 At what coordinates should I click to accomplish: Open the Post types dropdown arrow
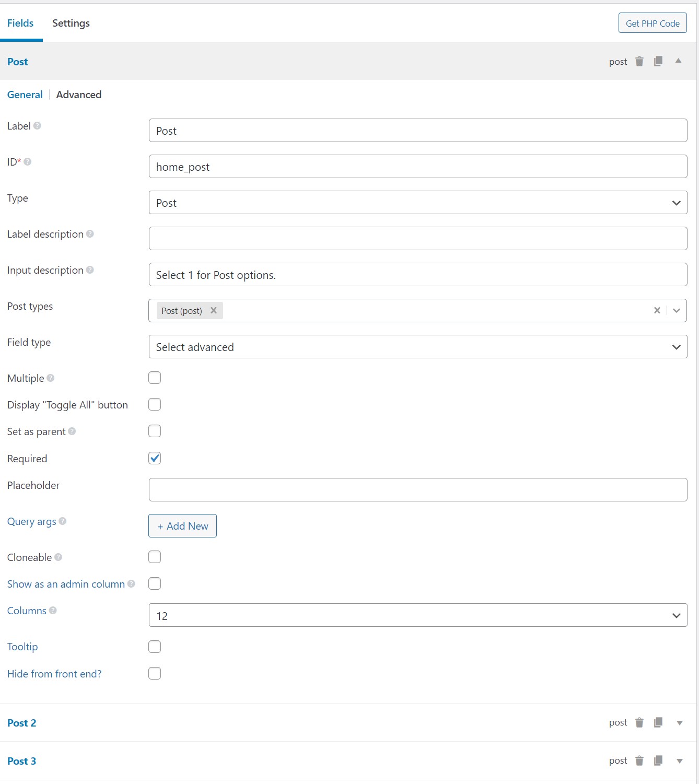coord(677,310)
